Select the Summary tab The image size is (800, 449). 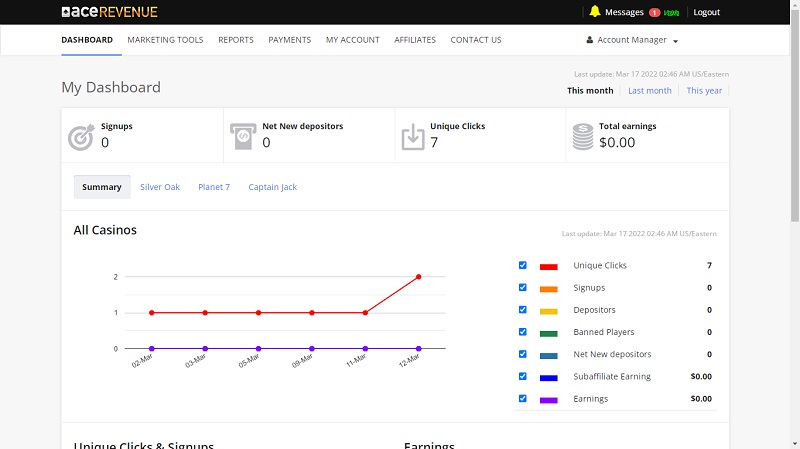point(102,187)
